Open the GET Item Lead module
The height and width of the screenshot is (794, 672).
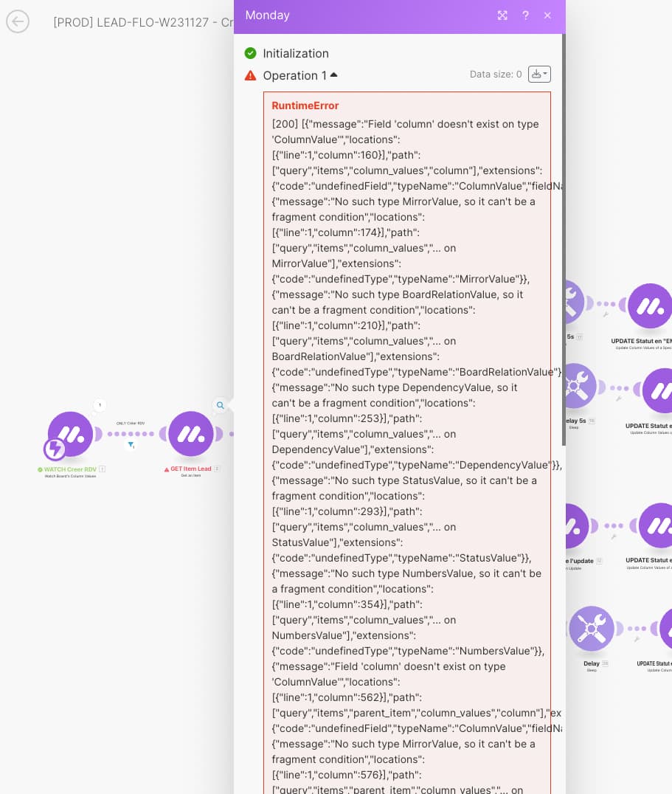coord(191,434)
